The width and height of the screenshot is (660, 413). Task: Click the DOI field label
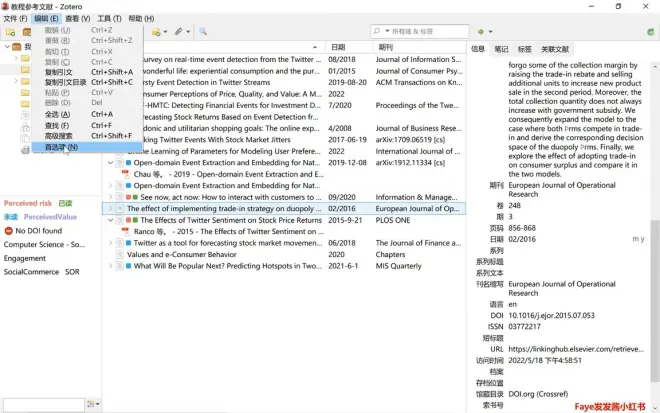tap(497, 315)
